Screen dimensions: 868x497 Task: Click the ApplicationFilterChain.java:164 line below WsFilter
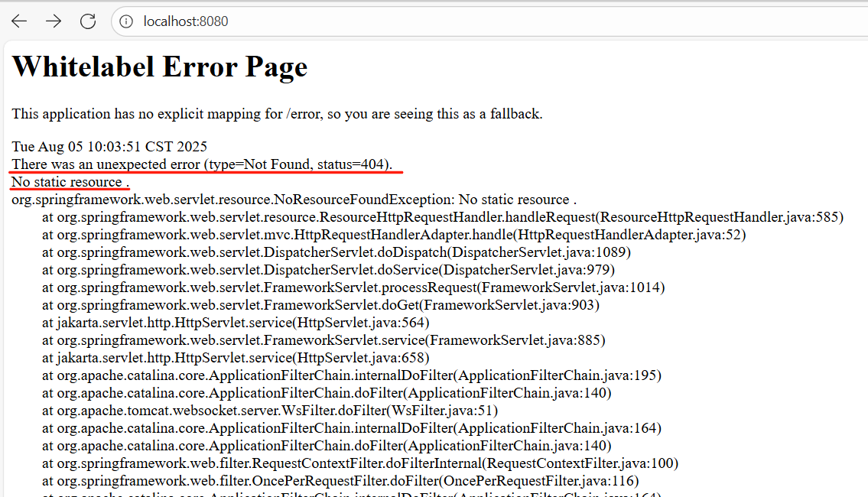(x=352, y=428)
